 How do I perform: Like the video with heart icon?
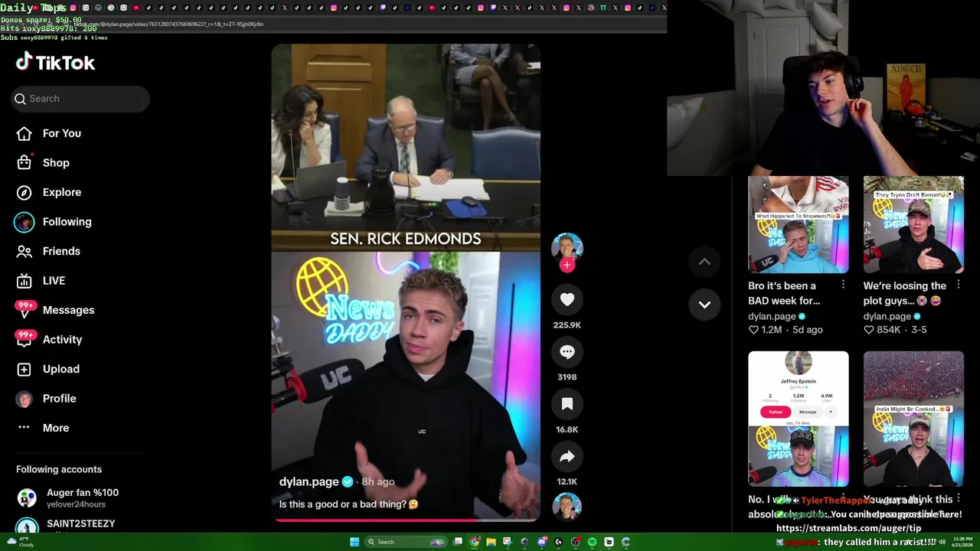coord(567,300)
